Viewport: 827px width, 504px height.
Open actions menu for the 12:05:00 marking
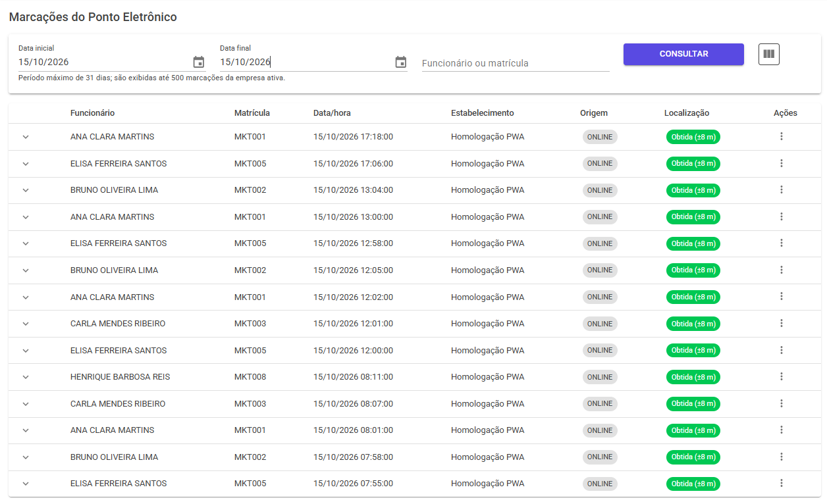782,270
